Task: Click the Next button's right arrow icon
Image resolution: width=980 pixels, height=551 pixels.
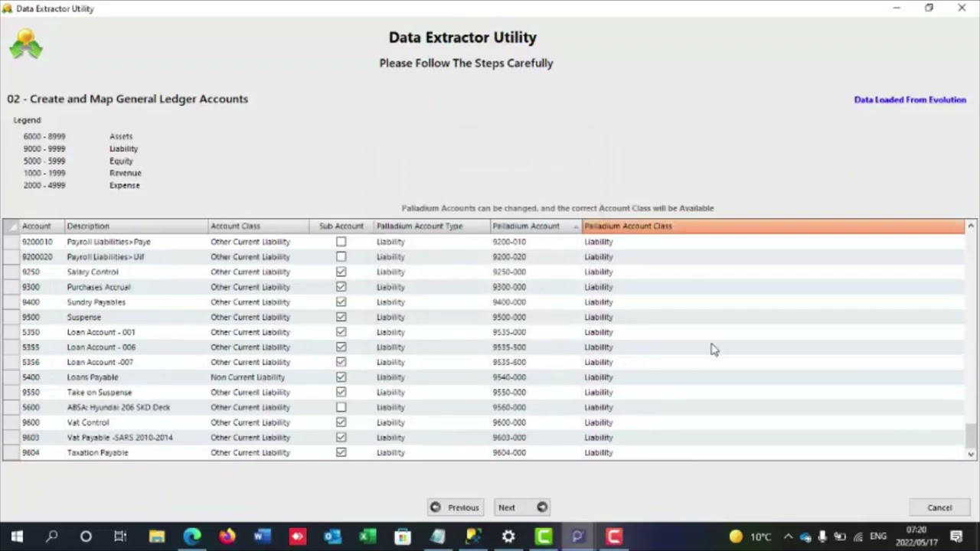Action: 542,507
